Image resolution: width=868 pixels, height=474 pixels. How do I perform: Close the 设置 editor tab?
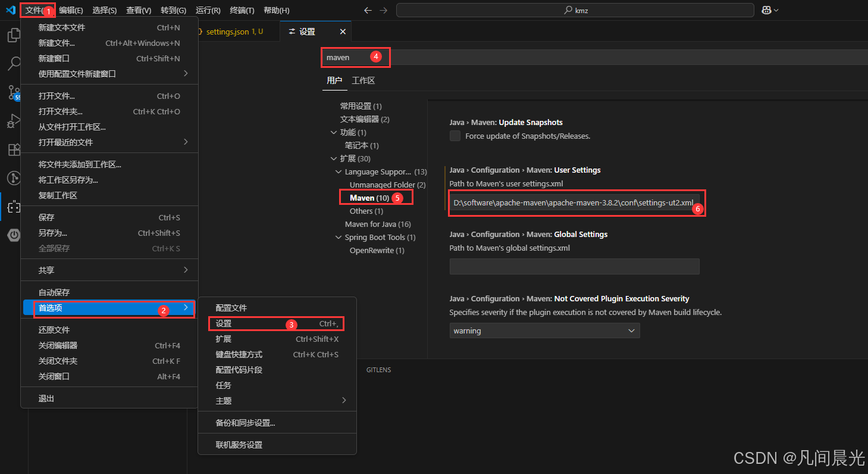click(x=343, y=32)
